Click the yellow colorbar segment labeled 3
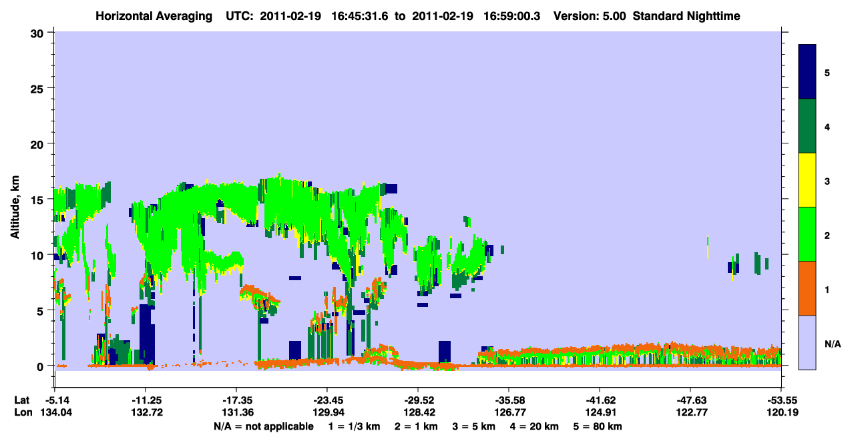This screenshot has height=445, width=868. click(807, 179)
